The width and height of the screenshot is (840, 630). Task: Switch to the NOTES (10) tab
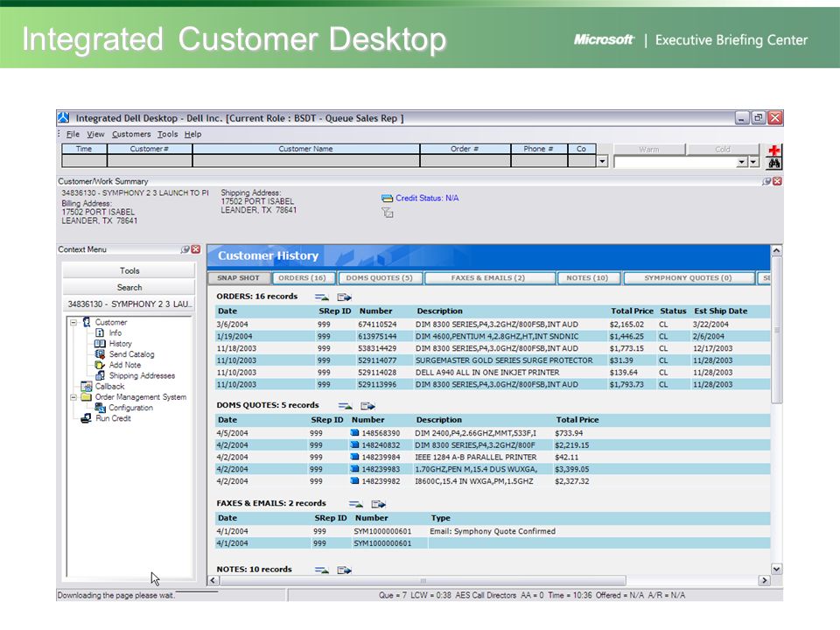click(588, 278)
